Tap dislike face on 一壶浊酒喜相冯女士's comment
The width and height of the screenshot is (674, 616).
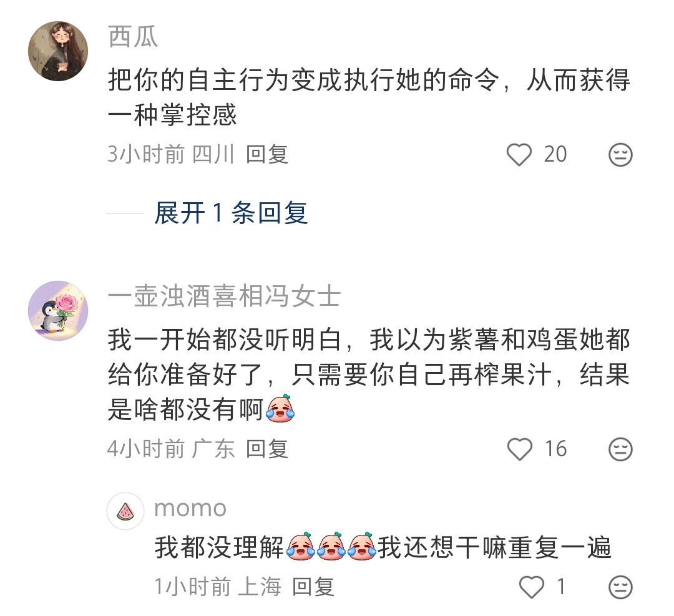tap(620, 449)
